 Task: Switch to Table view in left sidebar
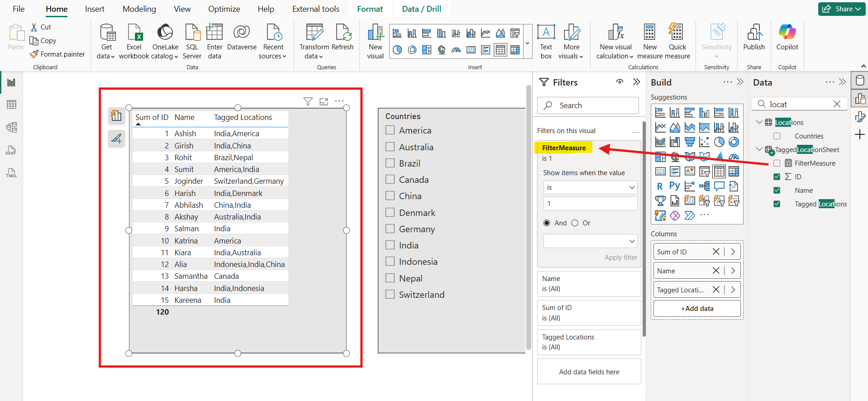click(11, 105)
